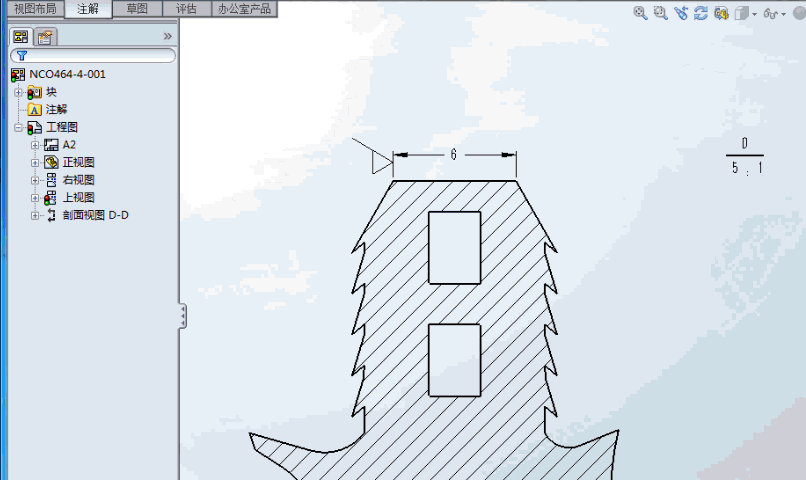806x480 pixels.
Task: Expand the 正视图 node
Action: coord(35,162)
